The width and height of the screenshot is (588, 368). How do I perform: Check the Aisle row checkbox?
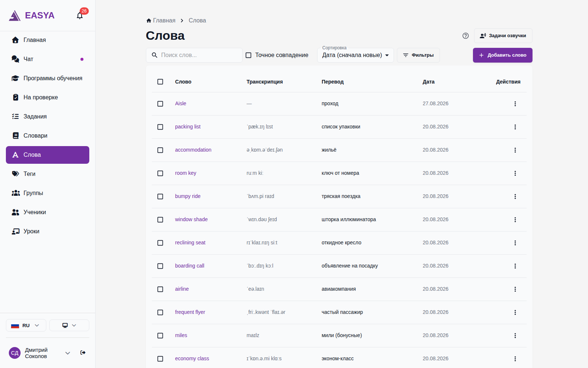(160, 104)
